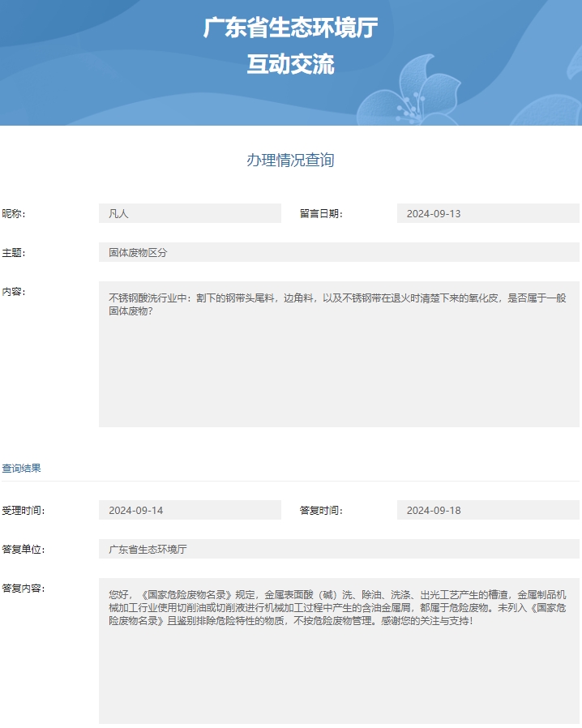The image size is (582, 728).
Task: Click the 留言日期 field showing 2024-09-13
Action: click(x=488, y=214)
